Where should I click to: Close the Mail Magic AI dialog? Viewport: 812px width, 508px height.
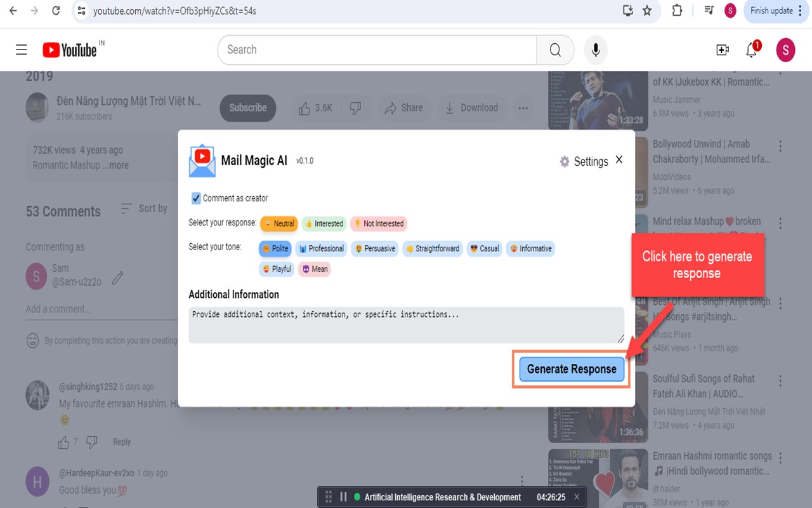[619, 159]
